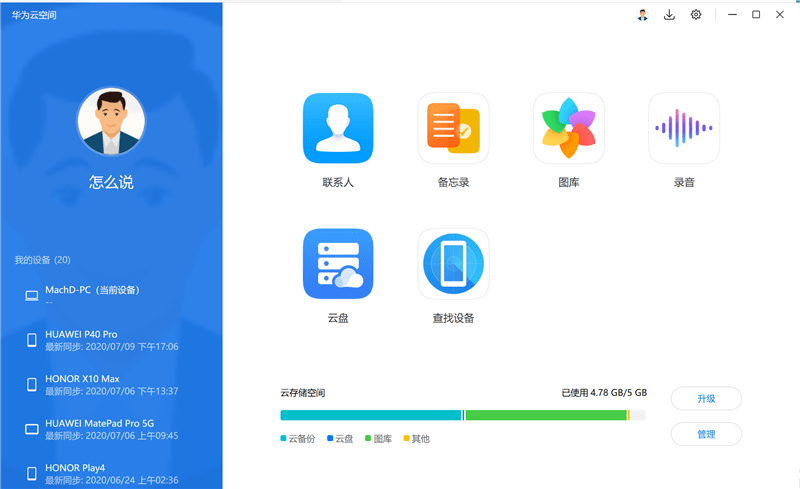Click the tablet icon beside HUAWEI MatePad Pro 5G
800x489 pixels.
point(32,429)
